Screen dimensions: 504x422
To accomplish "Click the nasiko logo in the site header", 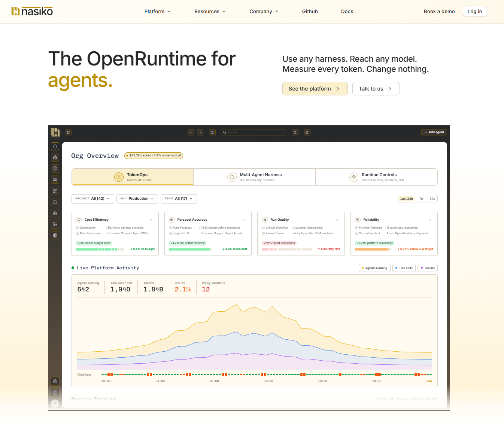I will (32, 11).
